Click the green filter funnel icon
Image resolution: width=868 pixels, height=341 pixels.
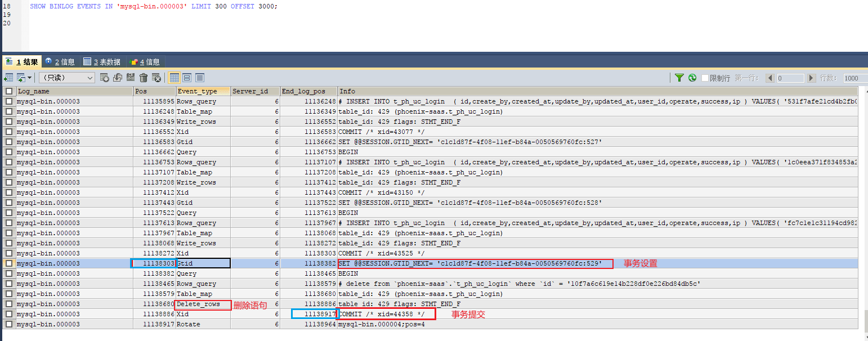(679, 78)
